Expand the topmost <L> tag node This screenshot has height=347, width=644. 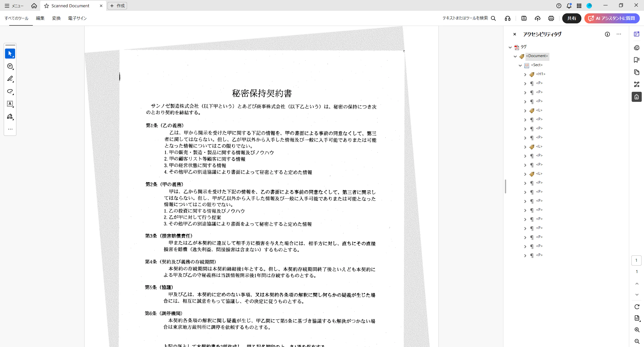click(x=525, y=111)
